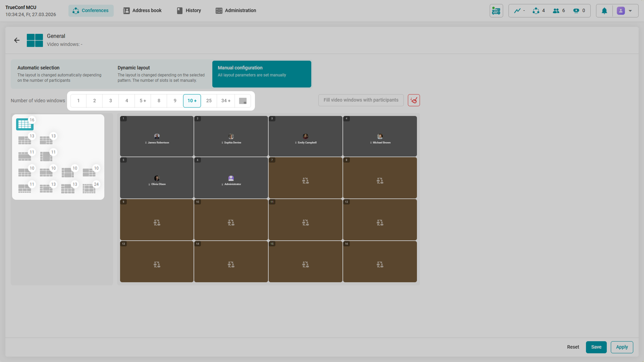Select James Robertson's video window

157,136
